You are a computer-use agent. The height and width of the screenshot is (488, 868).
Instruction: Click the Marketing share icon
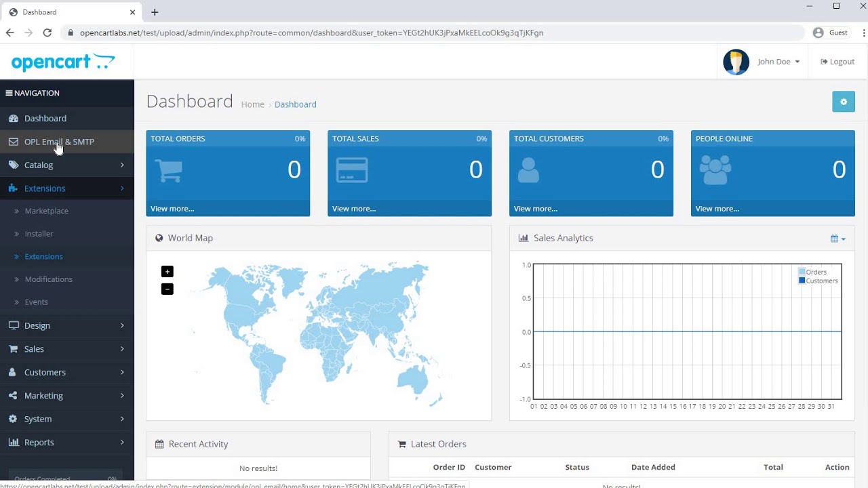(x=14, y=396)
